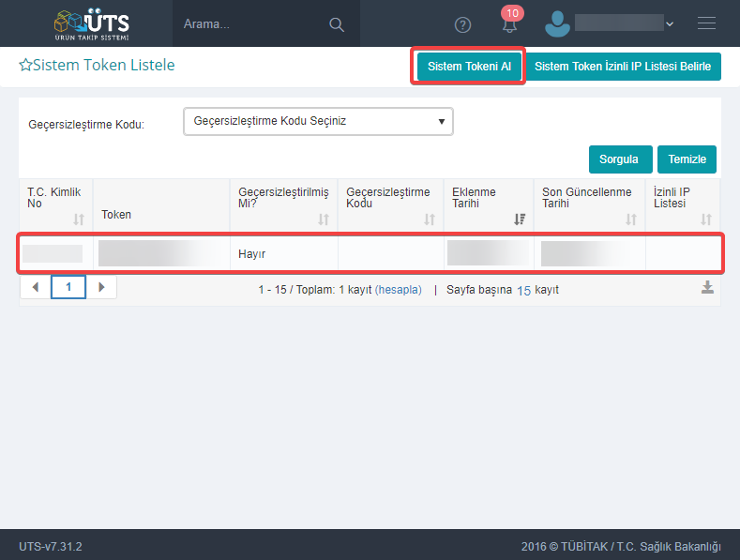Go to next page arrow
This screenshot has height=560, width=740.
point(101,287)
